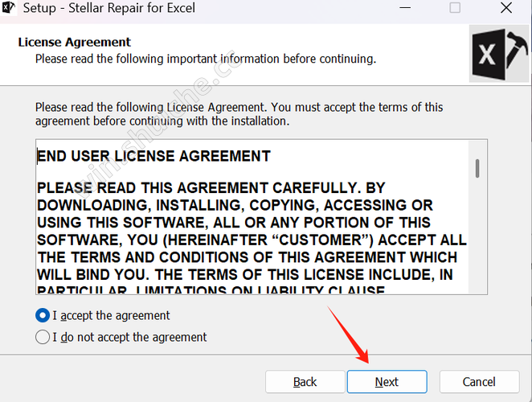The height and width of the screenshot is (402, 532).
Task: Click the paragraph 'PLEASE READ THIS AGREEMENT CAREFULLY'
Action: pyautogui.click(x=252, y=240)
